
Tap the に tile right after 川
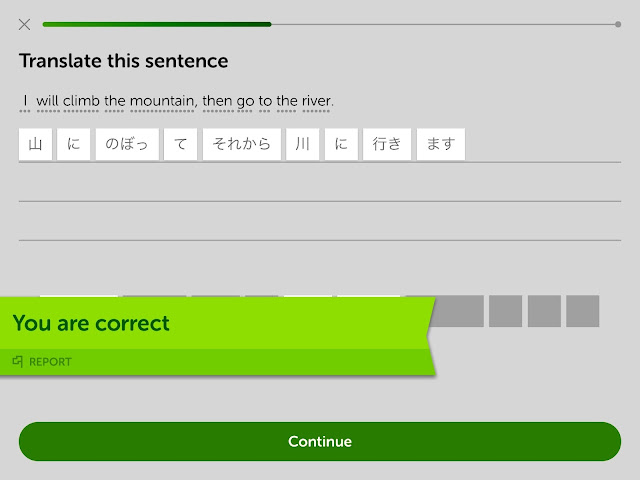coord(341,144)
